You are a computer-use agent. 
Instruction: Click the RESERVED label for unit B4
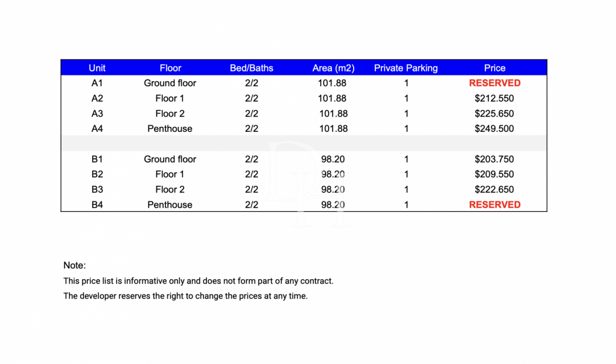494,205
